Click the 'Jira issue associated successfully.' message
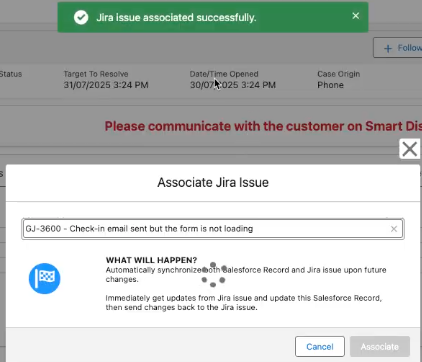The width and height of the screenshot is (422, 362). coord(176,17)
